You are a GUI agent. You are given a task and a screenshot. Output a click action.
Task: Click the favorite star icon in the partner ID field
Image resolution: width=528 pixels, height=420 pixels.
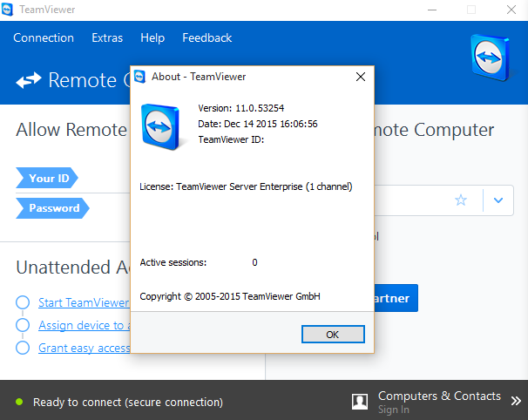(461, 200)
